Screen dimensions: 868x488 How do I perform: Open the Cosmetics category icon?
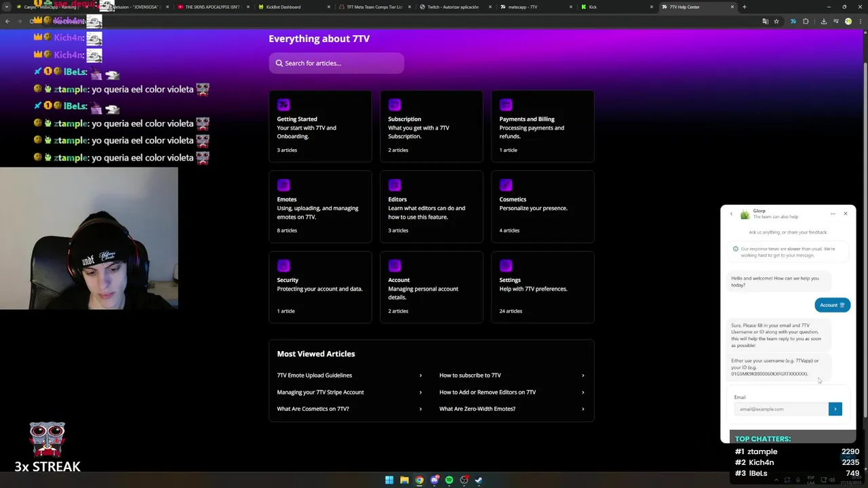pos(506,185)
